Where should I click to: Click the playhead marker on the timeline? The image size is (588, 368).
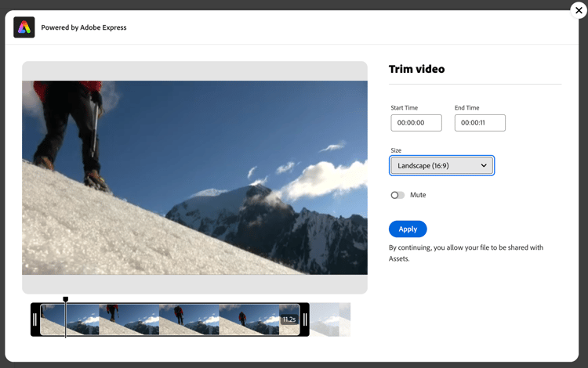tap(66, 299)
